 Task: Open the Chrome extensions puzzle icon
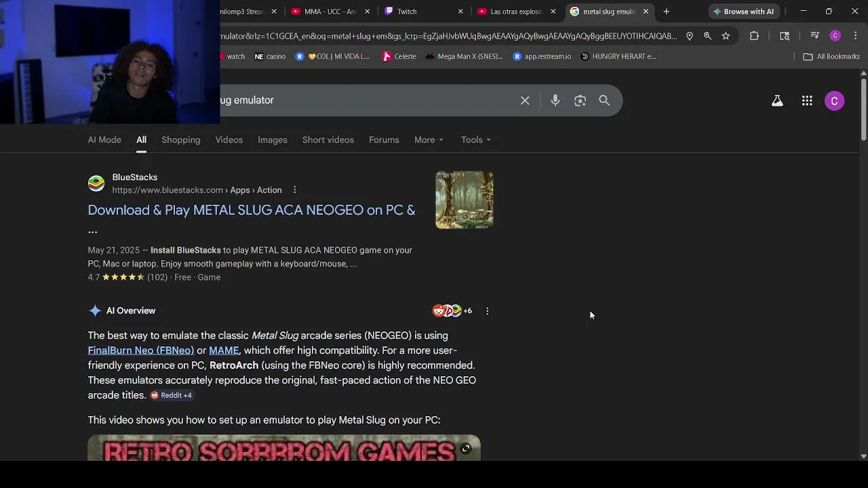[x=754, y=36]
